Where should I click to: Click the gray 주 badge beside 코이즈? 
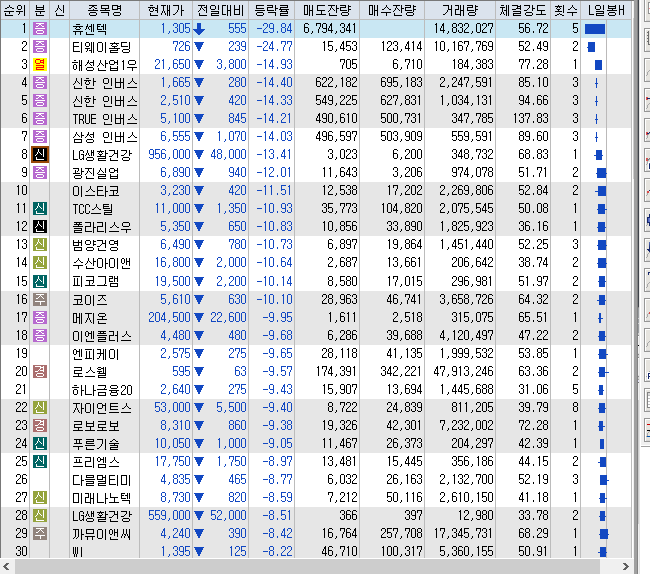(x=40, y=299)
